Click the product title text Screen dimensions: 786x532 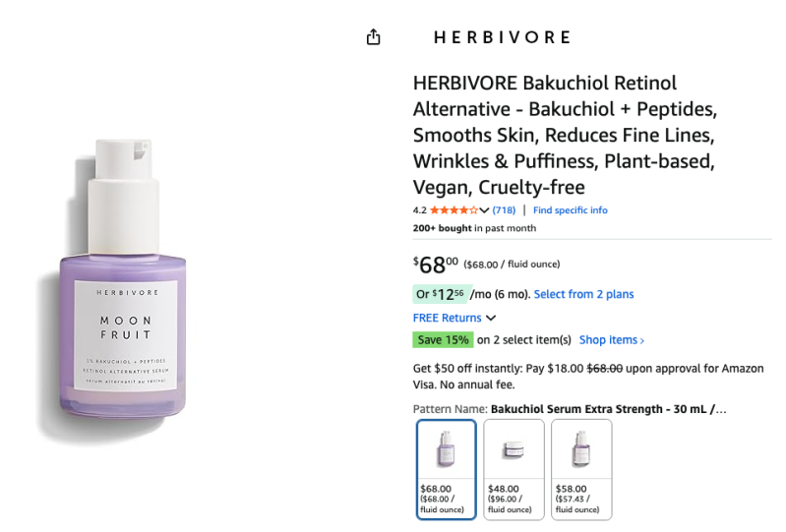coord(565,135)
